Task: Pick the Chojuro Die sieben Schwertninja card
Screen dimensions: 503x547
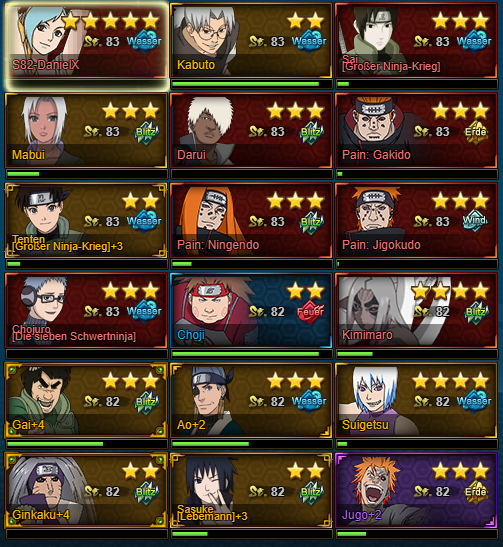Action: 87,310
